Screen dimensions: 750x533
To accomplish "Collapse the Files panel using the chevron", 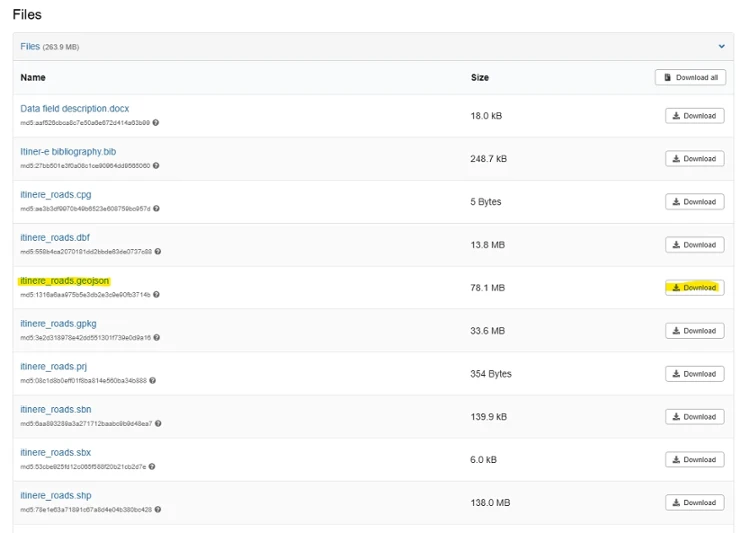I will tap(721, 46).
